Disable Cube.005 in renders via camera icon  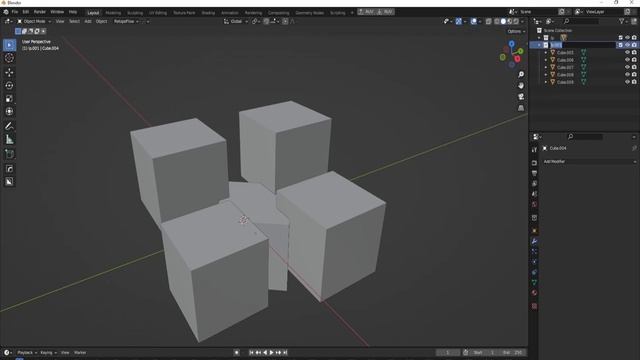(x=634, y=52)
